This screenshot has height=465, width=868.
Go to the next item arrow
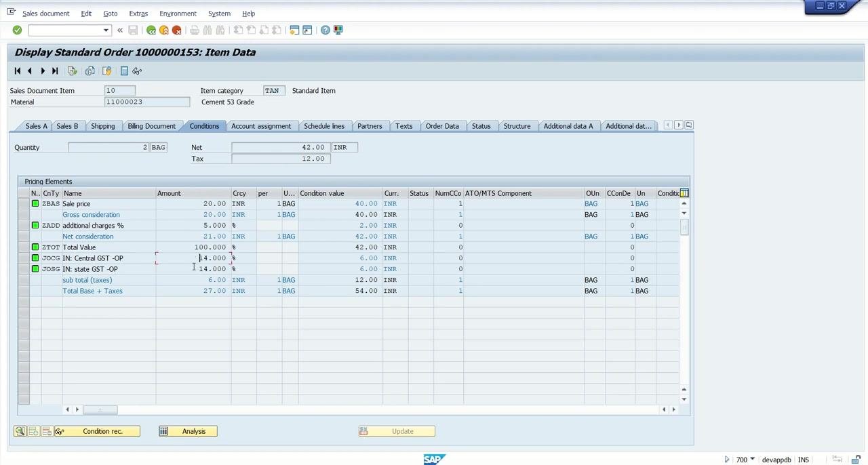point(43,71)
